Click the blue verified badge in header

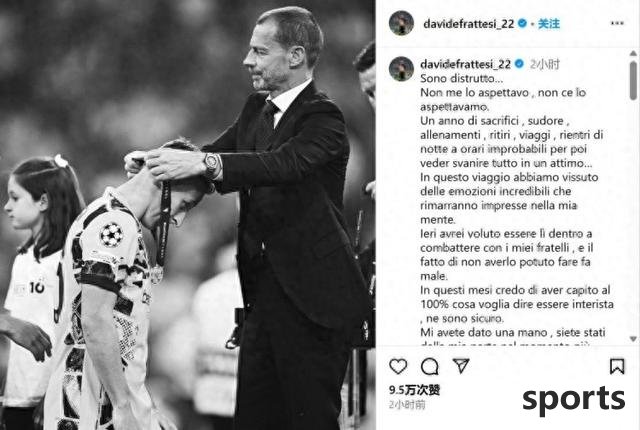click(522, 23)
